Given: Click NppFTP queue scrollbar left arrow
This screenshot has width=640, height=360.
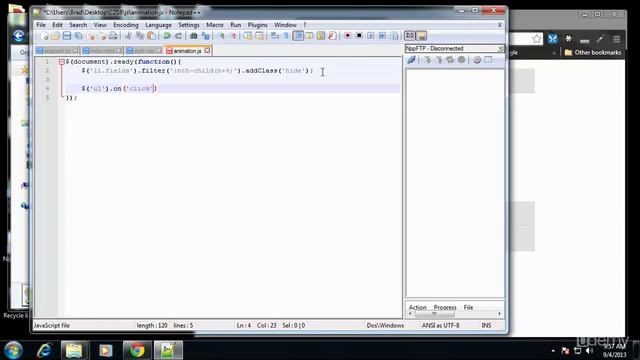Looking at the screenshot, I should point(410,314).
